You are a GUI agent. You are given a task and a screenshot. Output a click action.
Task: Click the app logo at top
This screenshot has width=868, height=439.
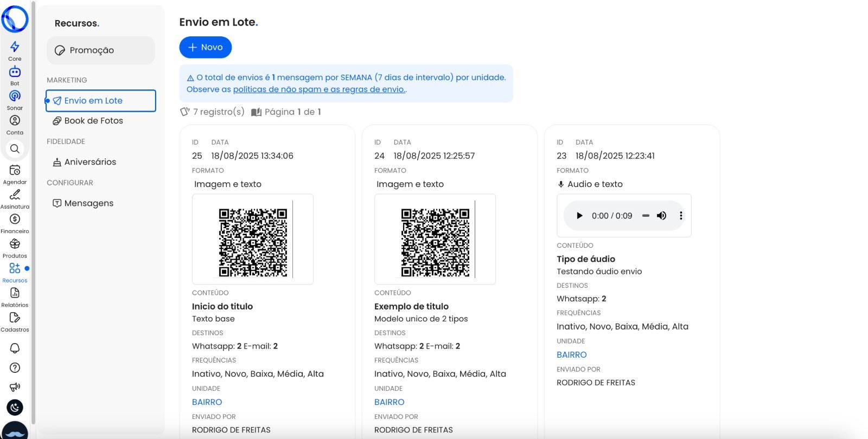coord(15,19)
